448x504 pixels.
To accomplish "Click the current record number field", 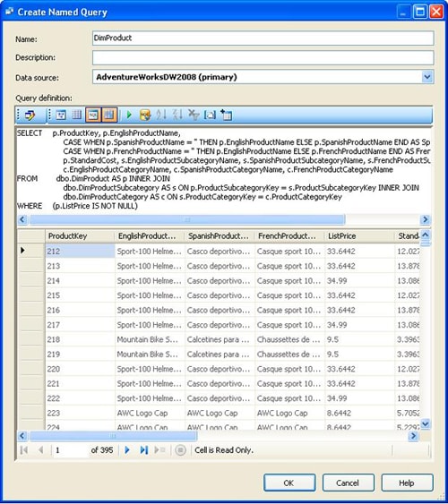I will 70,450.
